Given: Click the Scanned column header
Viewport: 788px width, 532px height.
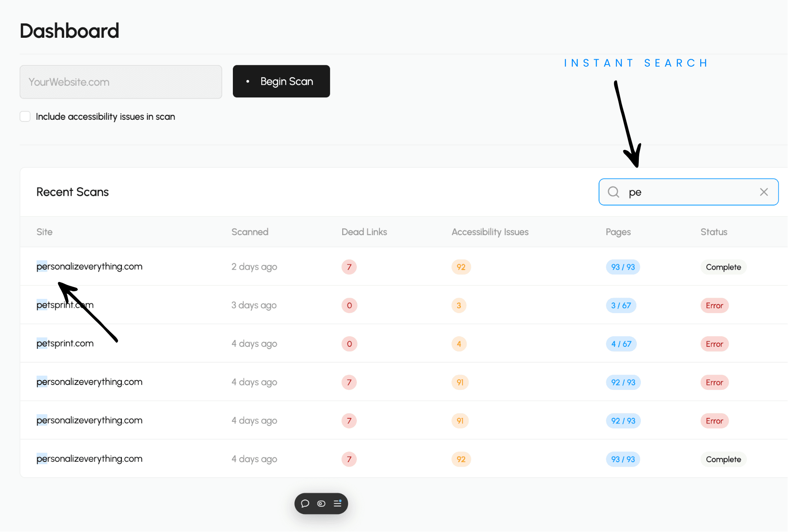Looking at the screenshot, I should pyautogui.click(x=250, y=232).
